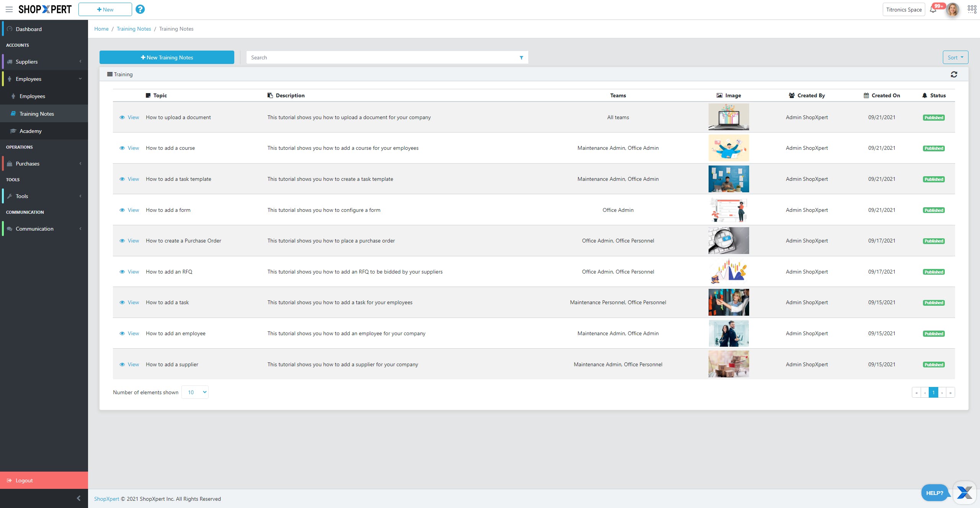
Task: Expand the Suppliers sidebar section
Action: click(x=44, y=62)
